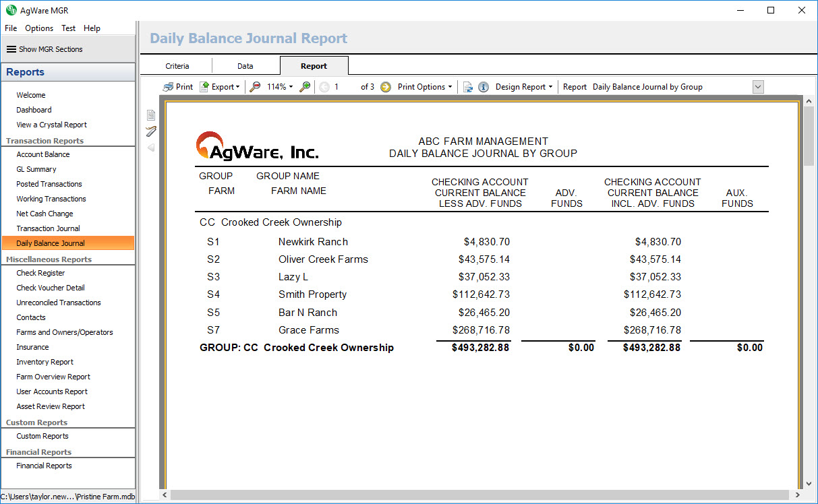Open the Design Report dropdown

[524, 87]
